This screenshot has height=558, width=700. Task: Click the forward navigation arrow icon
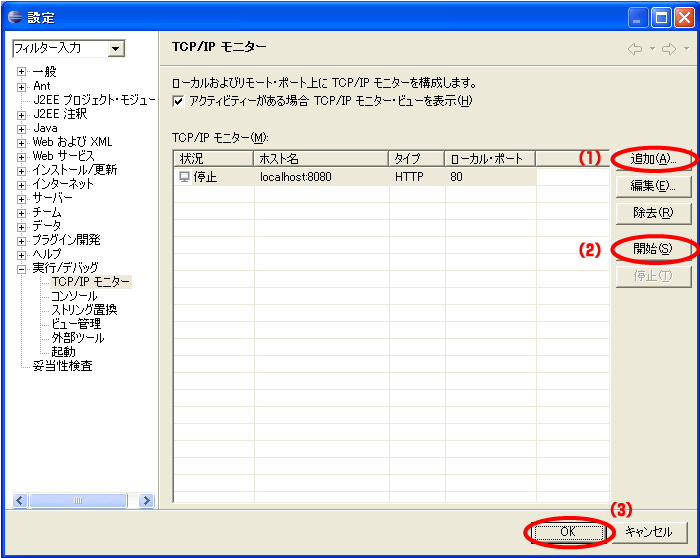click(x=669, y=49)
